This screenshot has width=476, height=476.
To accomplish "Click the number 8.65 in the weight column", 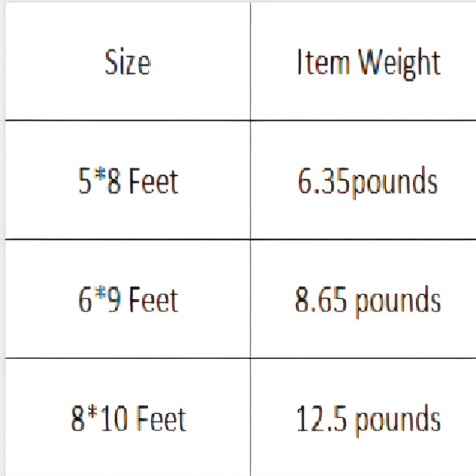I will coord(321,300).
